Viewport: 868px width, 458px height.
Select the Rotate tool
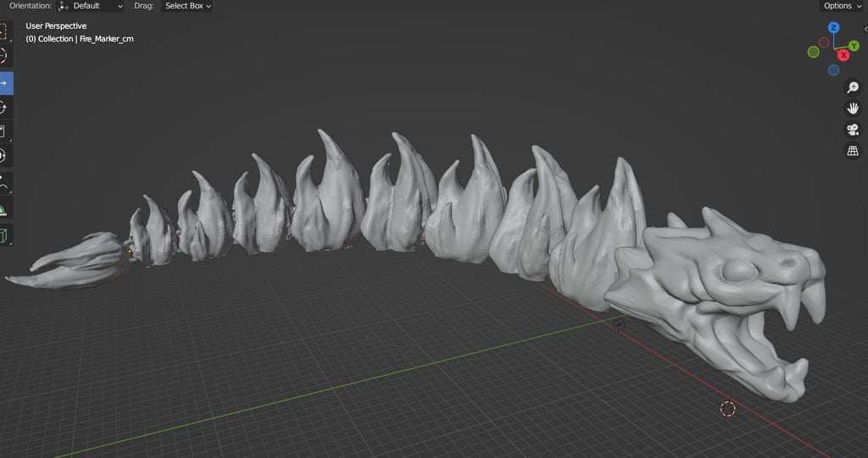tap(4, 108)
